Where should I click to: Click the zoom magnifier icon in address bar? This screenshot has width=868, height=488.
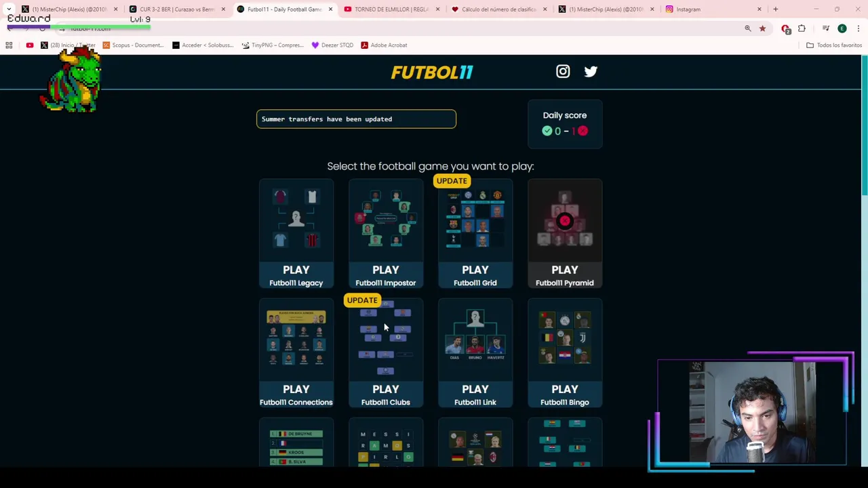click(747, 28)
